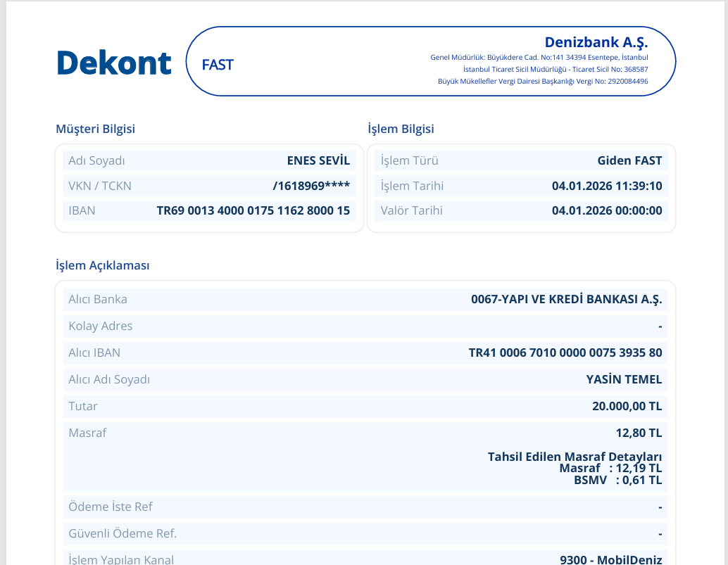Select transaction date 04.01.2026 11:39:10

tap(607, 186)
